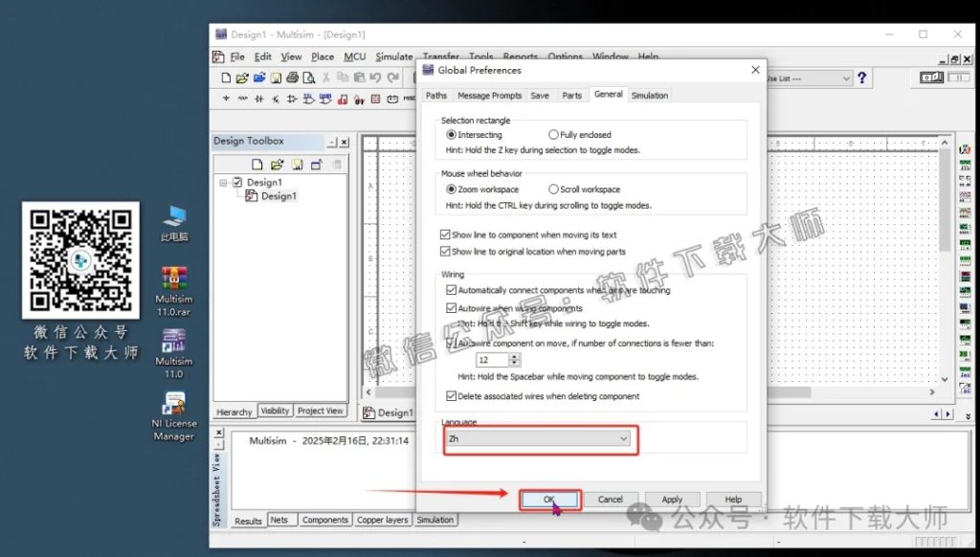Image resolution: width=980 pixels, height=557 pixels.
Task: Click the Print icon in the toolbar
Action: pyautogui.click(x=292, y=78)
